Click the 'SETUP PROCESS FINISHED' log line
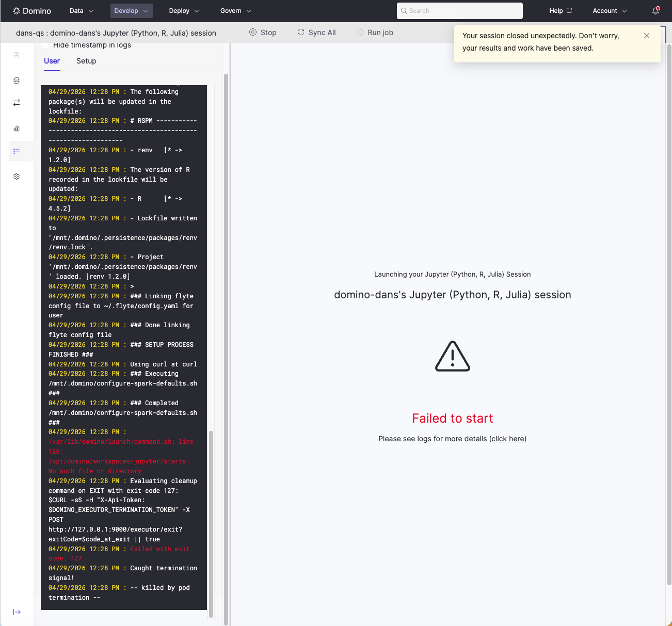 tap(121, 349)
